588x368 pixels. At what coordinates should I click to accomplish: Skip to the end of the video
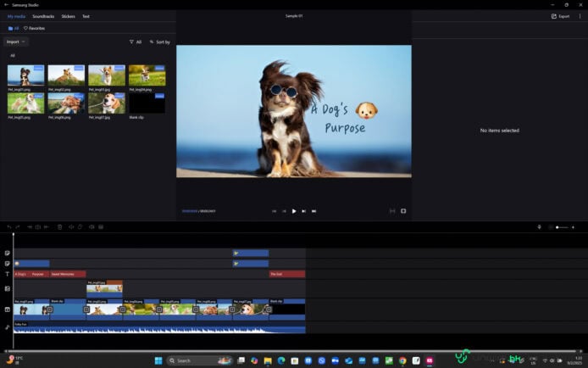pyautogui.click(x=313, y=210)
